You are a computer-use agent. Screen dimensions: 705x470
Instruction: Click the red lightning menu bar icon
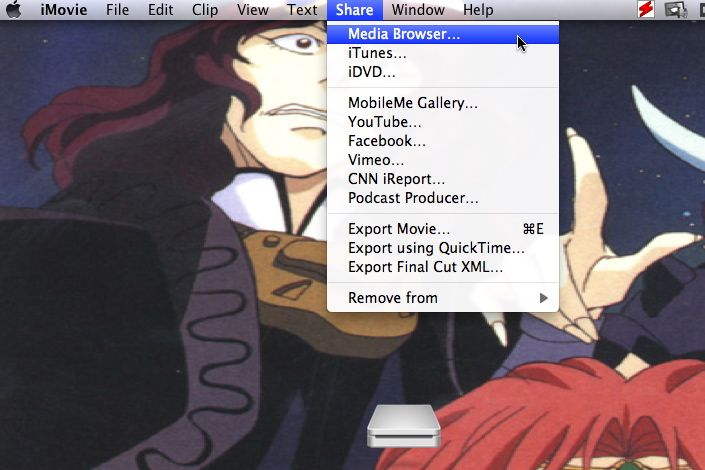[646, 9]
